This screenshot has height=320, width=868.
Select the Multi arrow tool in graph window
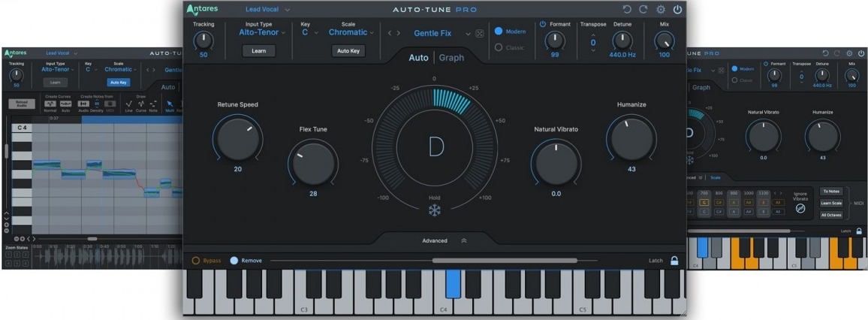click(170, 104)
